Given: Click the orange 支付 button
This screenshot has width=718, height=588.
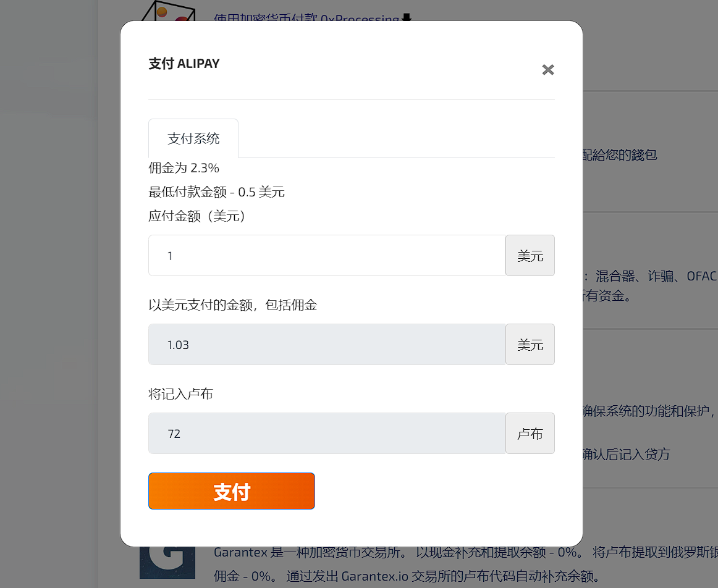Looking at the screenshot, I should (x=232, y=491).
